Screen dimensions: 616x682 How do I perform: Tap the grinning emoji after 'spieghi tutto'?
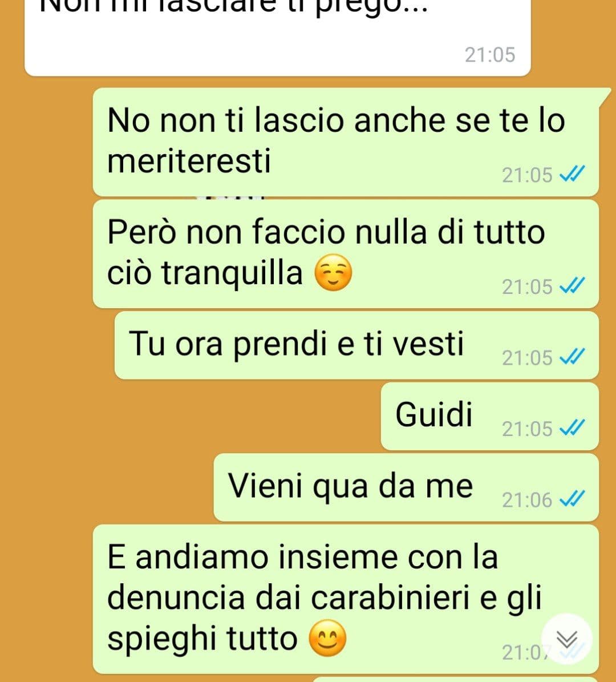point(327,638)
